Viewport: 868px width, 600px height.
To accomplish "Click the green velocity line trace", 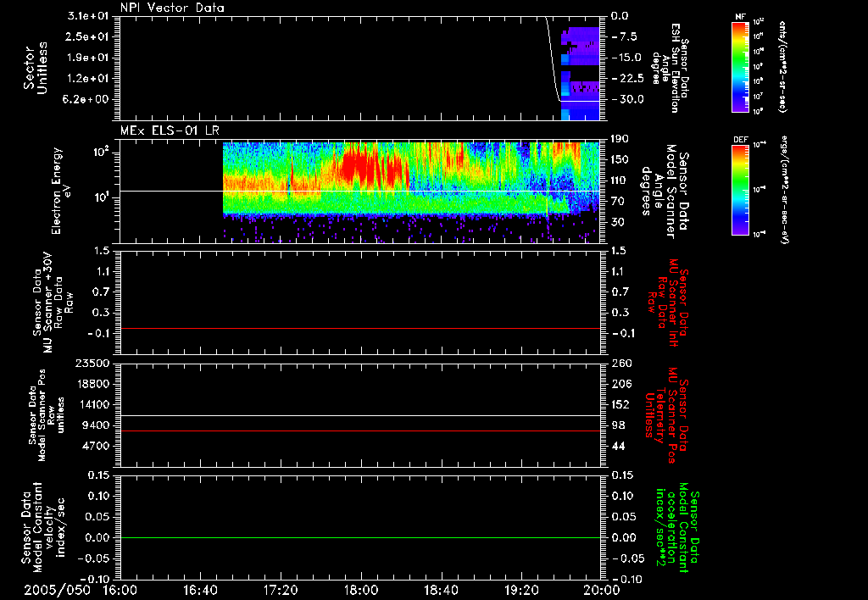I will pos(360,538).
